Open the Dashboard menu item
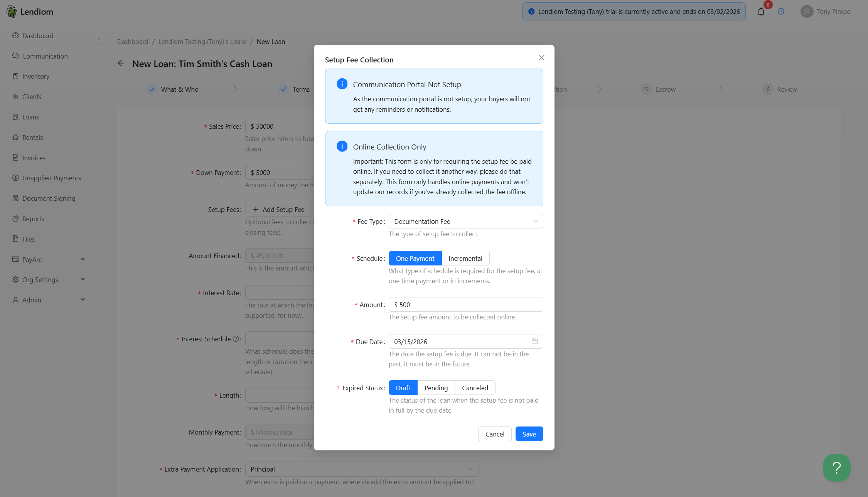Image resolution: width=868 pixels, height=497 pixels. [49, 36]
